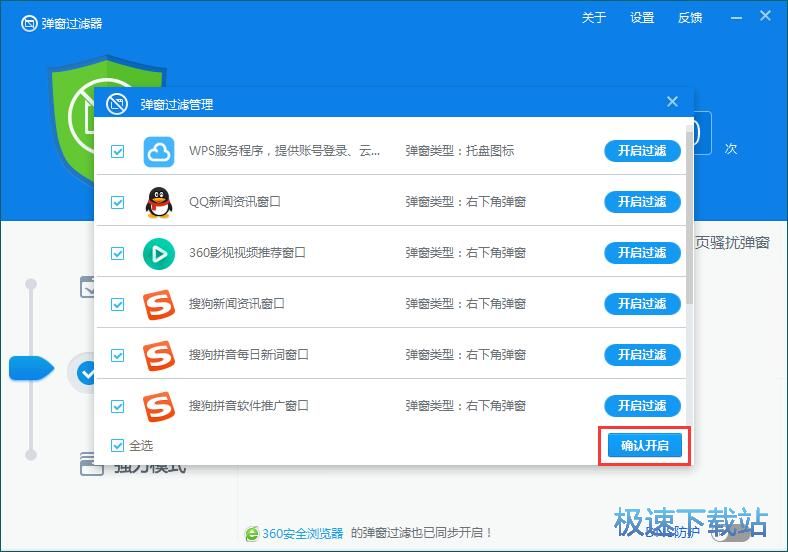Click 开启过滤 for 搜狗拼音每日新词窗口
The width and height of the screenshot is (788, 552).
click(642, 354)
